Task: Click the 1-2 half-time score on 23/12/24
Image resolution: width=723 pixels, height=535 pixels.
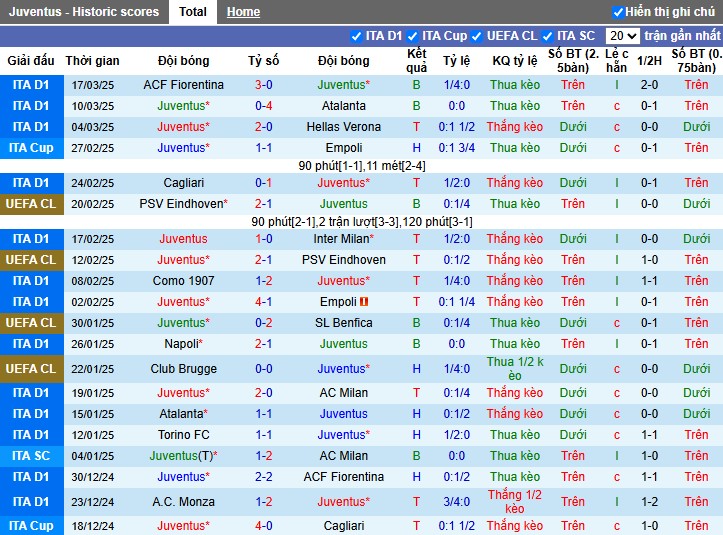Action: pyautogui.click(x=649, y=502)
